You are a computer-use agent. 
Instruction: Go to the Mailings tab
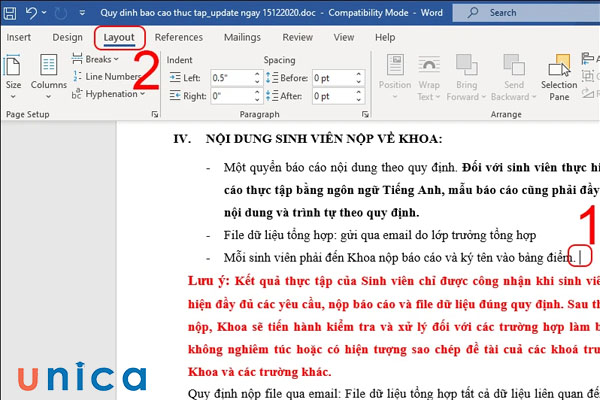(x=242, y=38)
